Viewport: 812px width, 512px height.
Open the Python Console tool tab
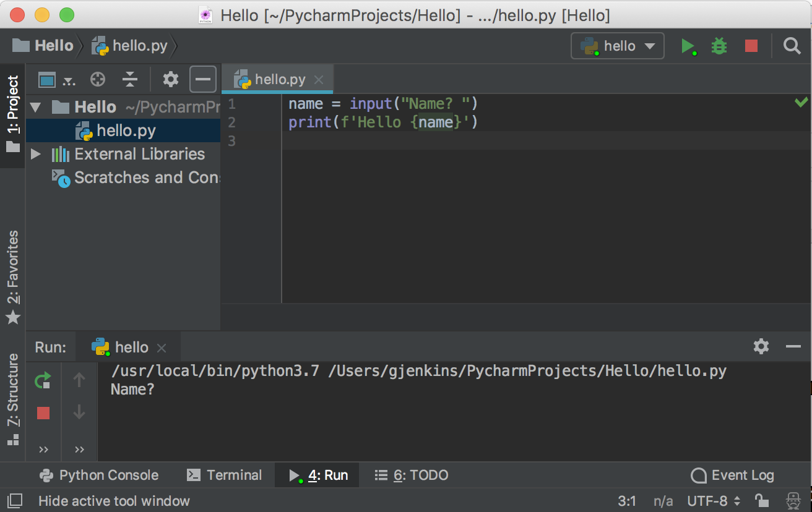(x=99, y=475)
